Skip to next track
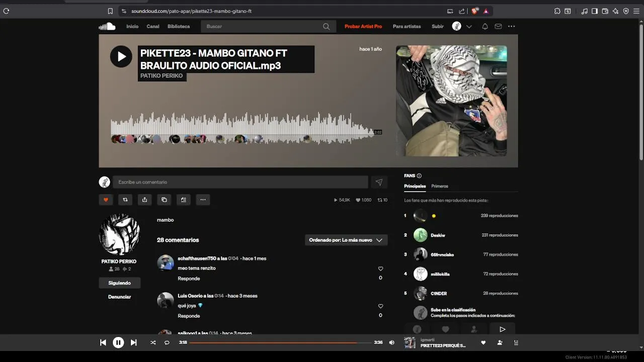Screen dimensions: 644x362 click(x=133, y=342)
